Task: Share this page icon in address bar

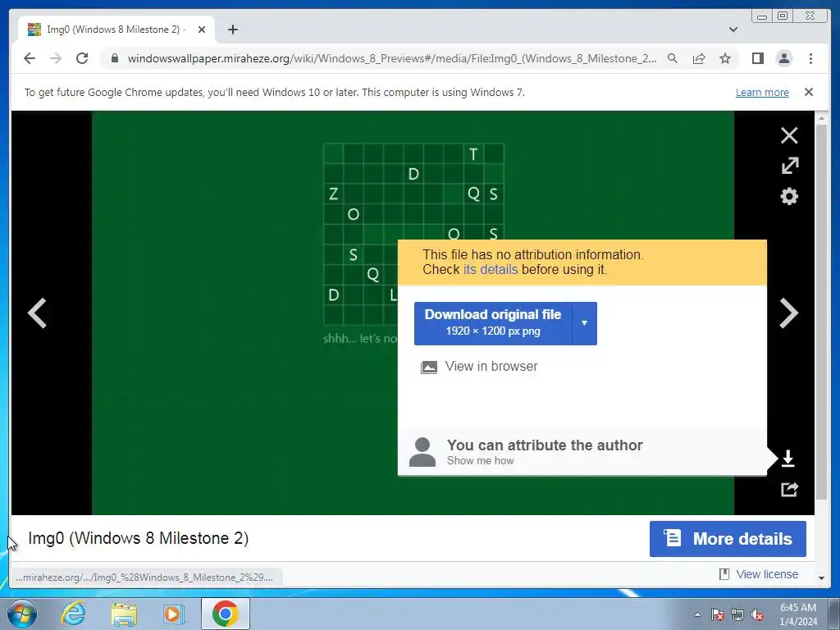Action: coord(699,58)
